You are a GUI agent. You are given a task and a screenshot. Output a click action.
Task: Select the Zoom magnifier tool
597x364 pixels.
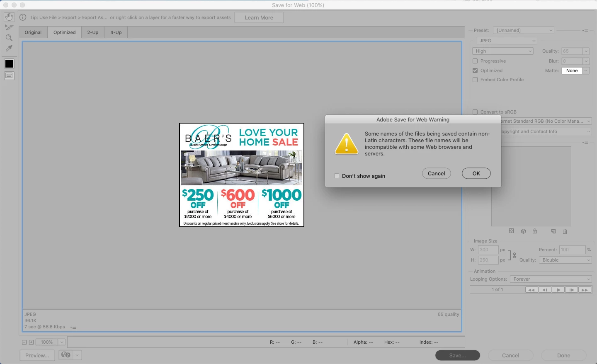9,38
